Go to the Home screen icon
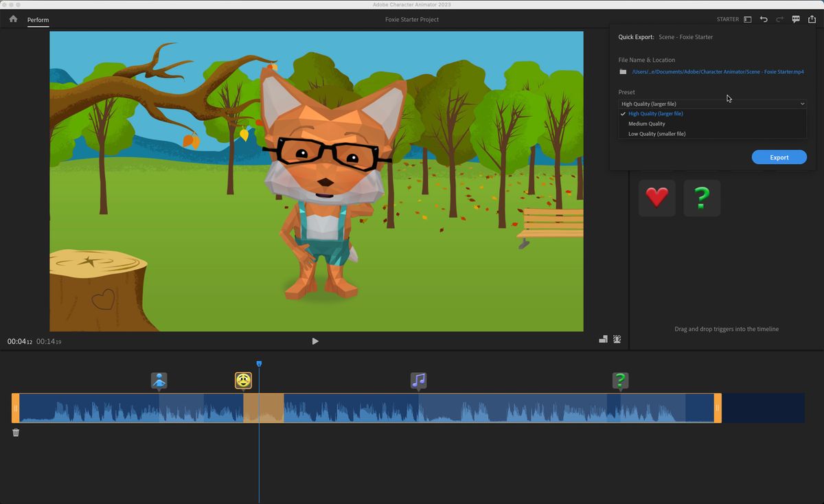Viewport: 824px width, 504px height. [x=13, y=19]
